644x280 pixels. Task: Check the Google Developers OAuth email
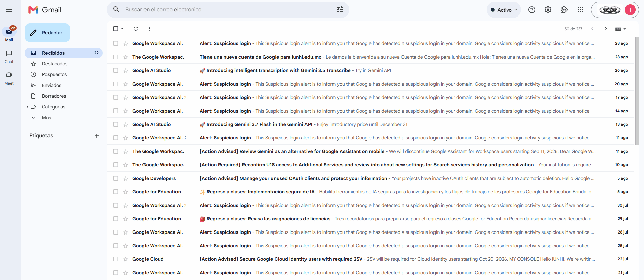tap(116, 178)
